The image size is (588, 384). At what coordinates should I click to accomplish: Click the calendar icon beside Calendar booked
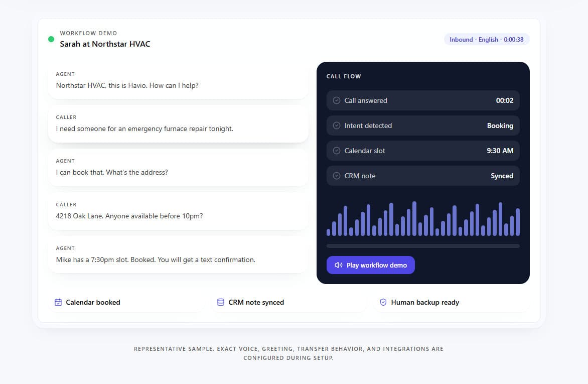tap(58, 302)
